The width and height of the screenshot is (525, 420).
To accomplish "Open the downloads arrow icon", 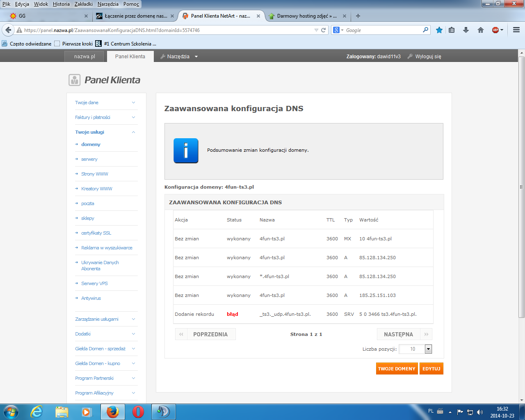I will coord(466,30).
